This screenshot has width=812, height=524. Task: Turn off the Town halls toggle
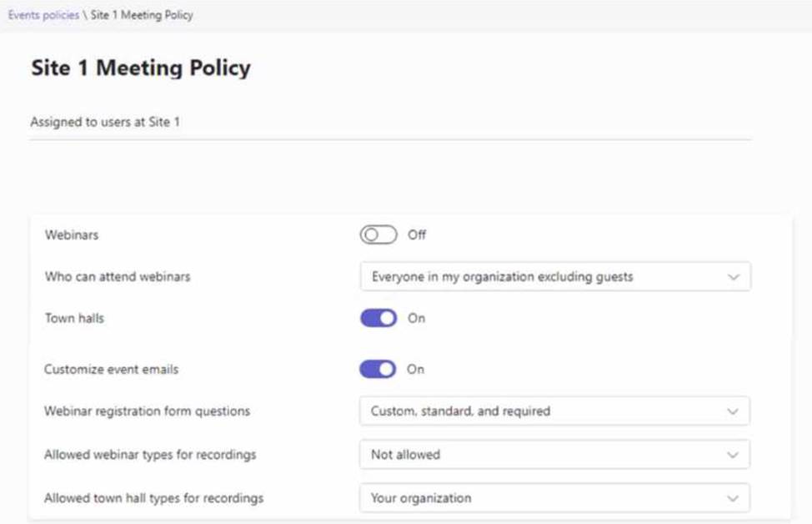[378, 318]
